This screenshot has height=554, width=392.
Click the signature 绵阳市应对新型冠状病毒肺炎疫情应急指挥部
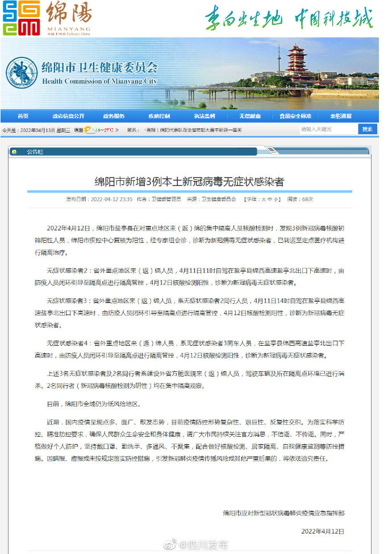tap(283, 513)
